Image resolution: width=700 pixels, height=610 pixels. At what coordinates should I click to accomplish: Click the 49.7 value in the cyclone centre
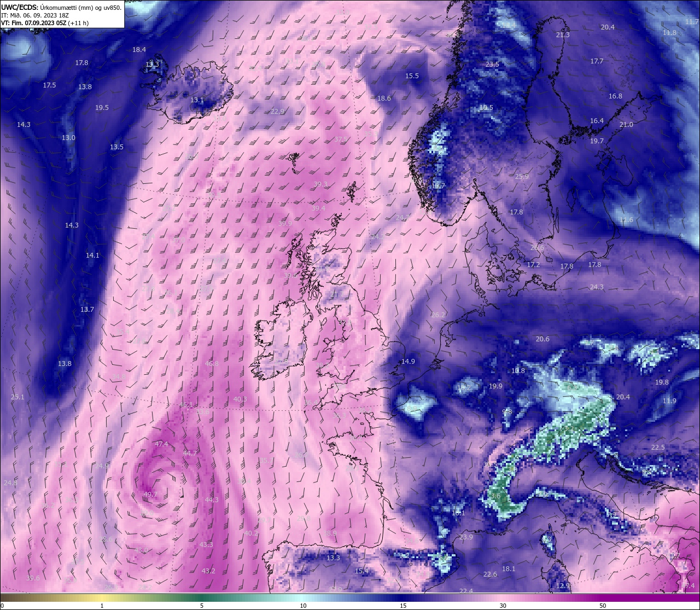[x=150, y=494]
